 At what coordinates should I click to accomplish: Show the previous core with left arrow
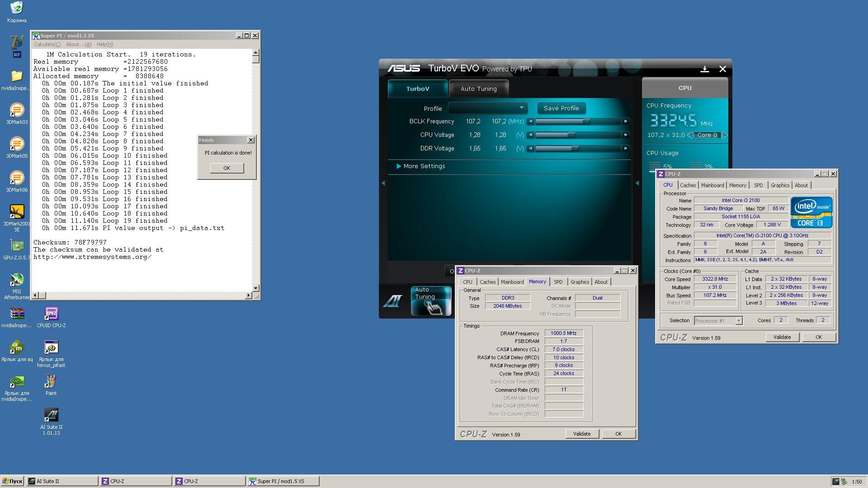point(689,135)
